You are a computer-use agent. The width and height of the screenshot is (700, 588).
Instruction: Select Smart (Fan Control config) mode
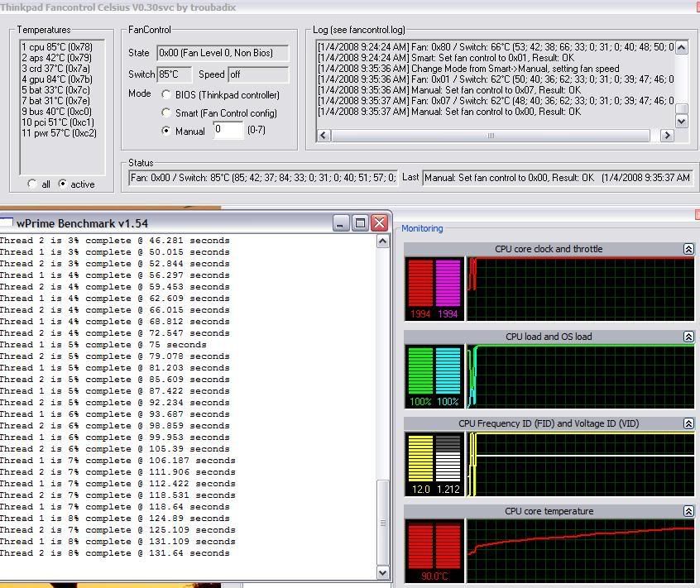166,112
